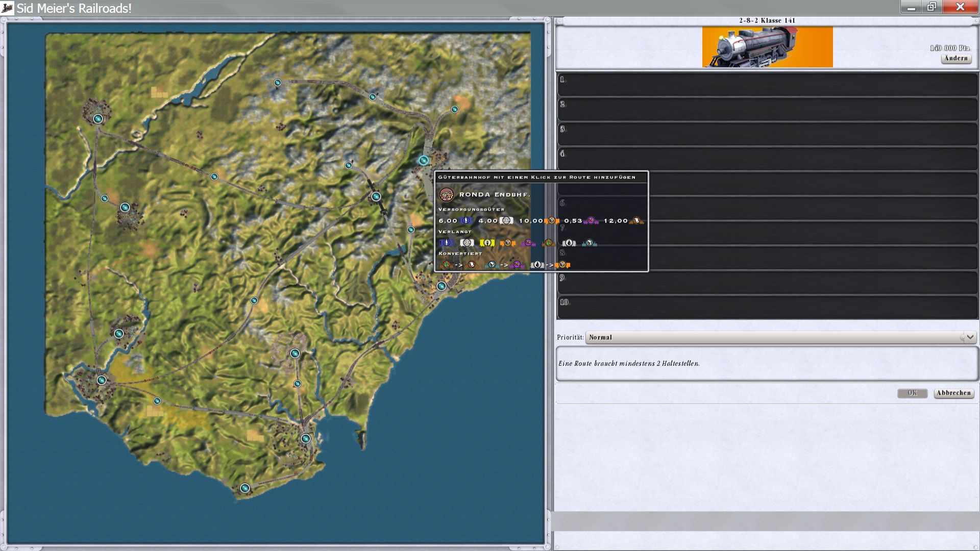
Task: Click the Sid Meier's Railroads! title bar icon
Action: (x=7, y=8)
